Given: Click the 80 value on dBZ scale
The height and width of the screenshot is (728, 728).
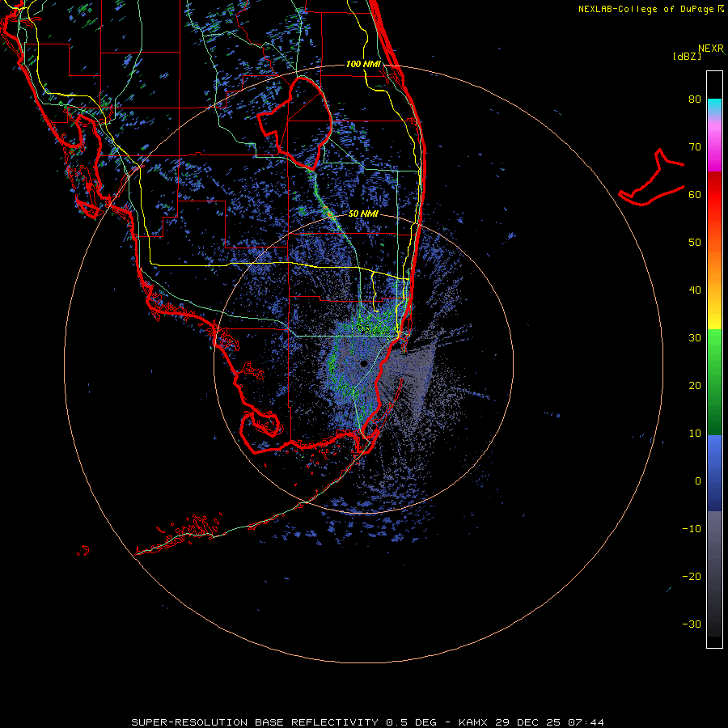Looking at the screenshot, I should click(695, 99).
